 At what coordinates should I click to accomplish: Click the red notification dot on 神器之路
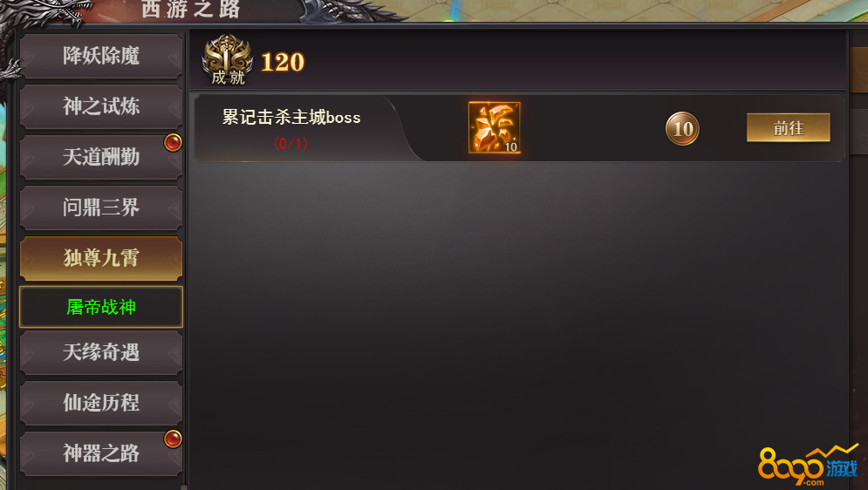point(173,439)
